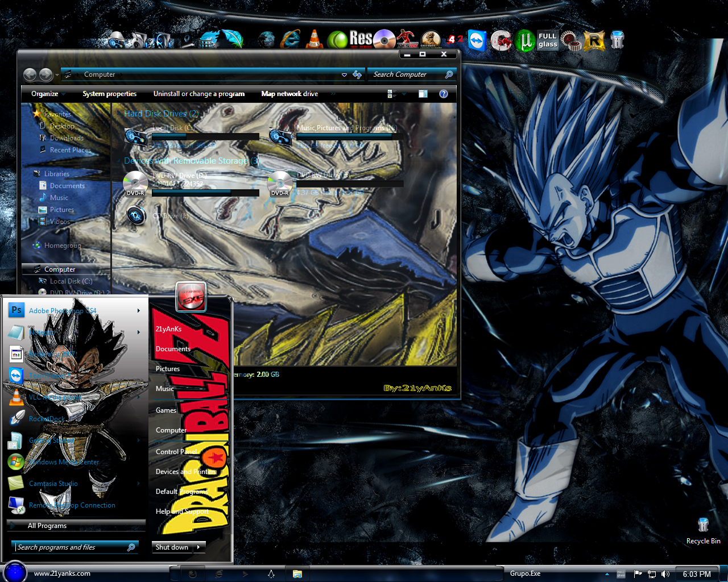Expand Adobe Photoshop CS4 jump list arrow
Image resolution: width=728 pixels, height=582 pixels.
tap(138, 310)
